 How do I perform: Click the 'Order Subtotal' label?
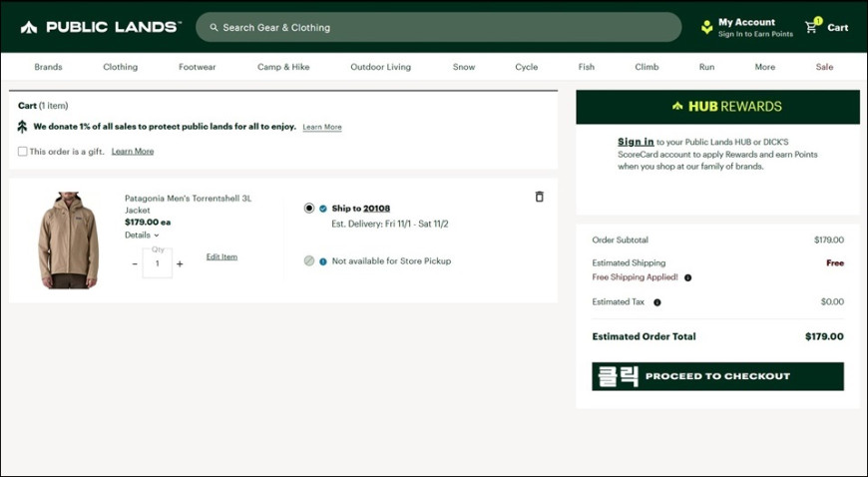pos(620,240)
